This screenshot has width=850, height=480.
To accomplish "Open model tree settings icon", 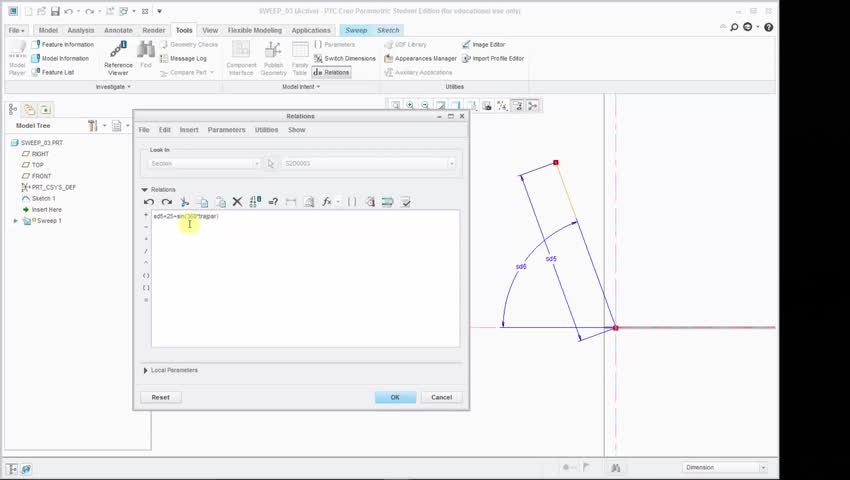I will coord(93,126).
